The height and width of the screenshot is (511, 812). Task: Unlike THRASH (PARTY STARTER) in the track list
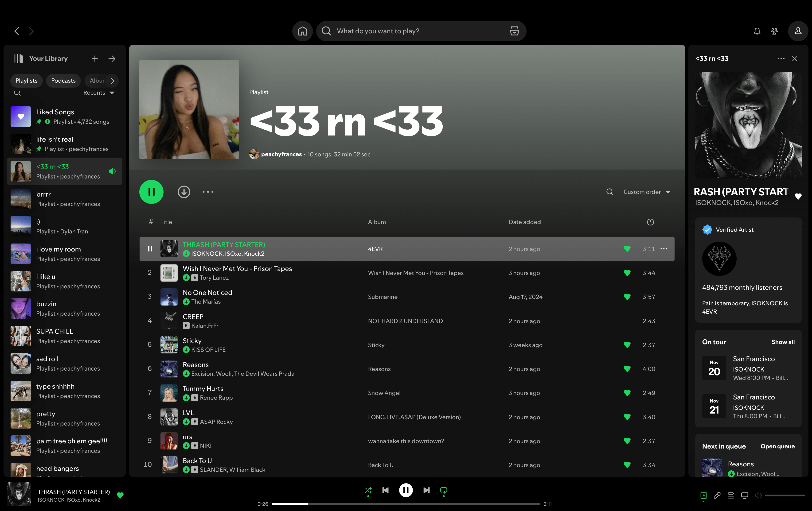click(627, 249)
